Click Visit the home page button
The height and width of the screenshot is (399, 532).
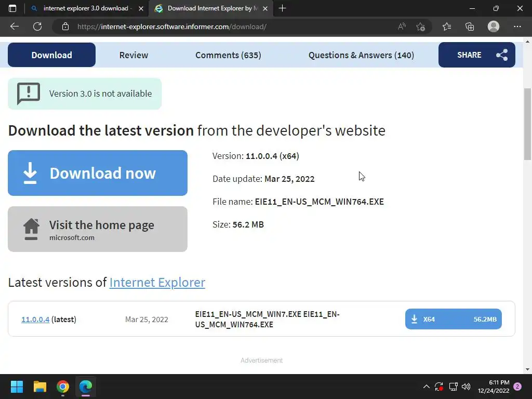(98, 229)
